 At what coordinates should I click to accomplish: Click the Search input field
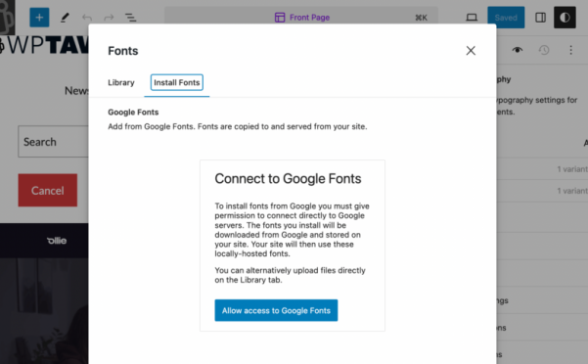[x=53, y=142]
